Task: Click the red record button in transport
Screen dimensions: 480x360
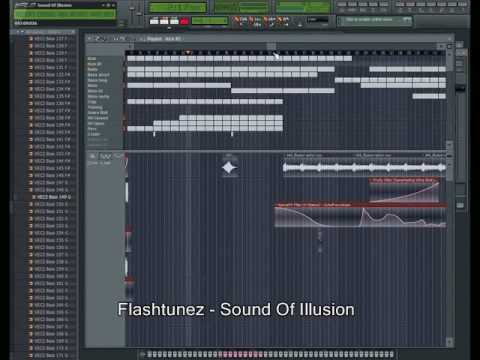Action: point(184,21)
